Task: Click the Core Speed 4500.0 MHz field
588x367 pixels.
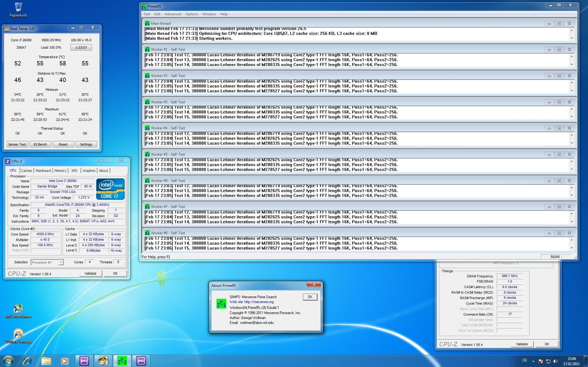Action: 45,234
